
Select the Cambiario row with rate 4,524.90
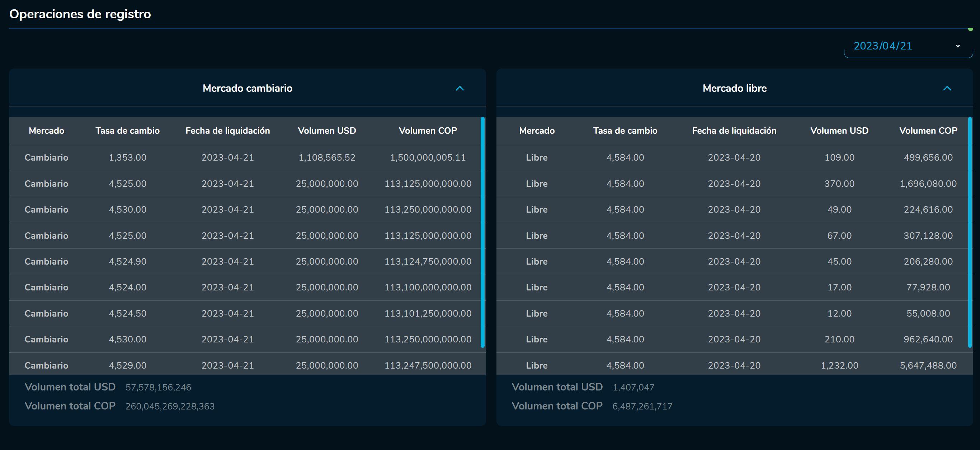pos(127,261)
